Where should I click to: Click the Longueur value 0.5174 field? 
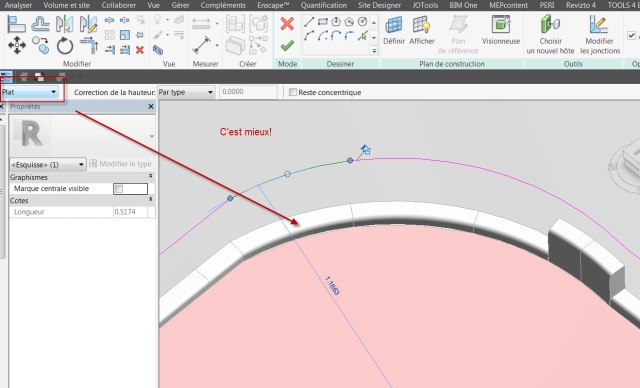point(130,212)
